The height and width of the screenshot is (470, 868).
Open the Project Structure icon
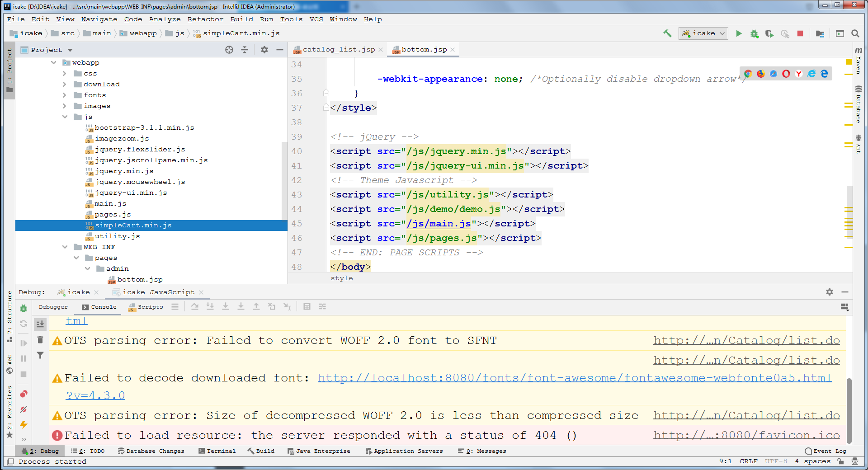(x=820, y=33)
